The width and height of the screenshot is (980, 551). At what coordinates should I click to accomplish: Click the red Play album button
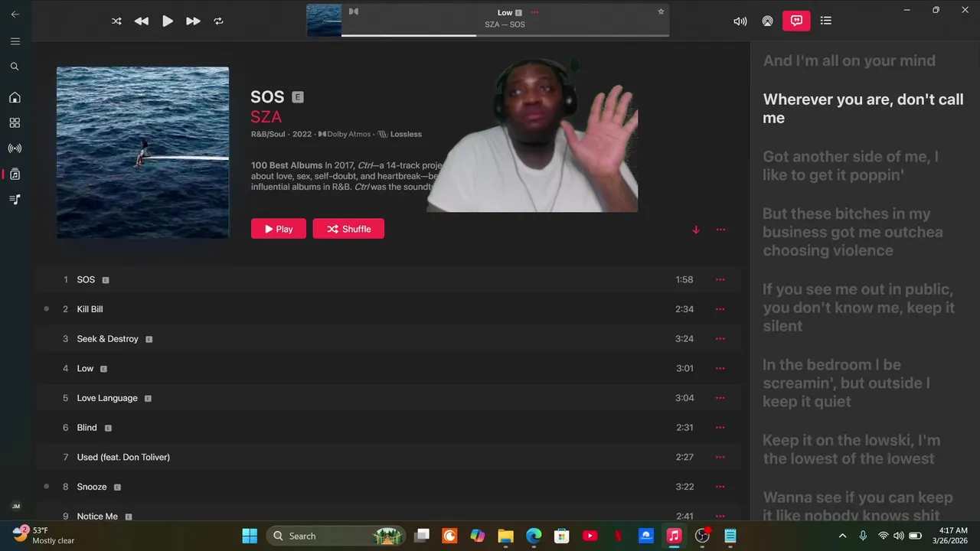coord(279,229)
